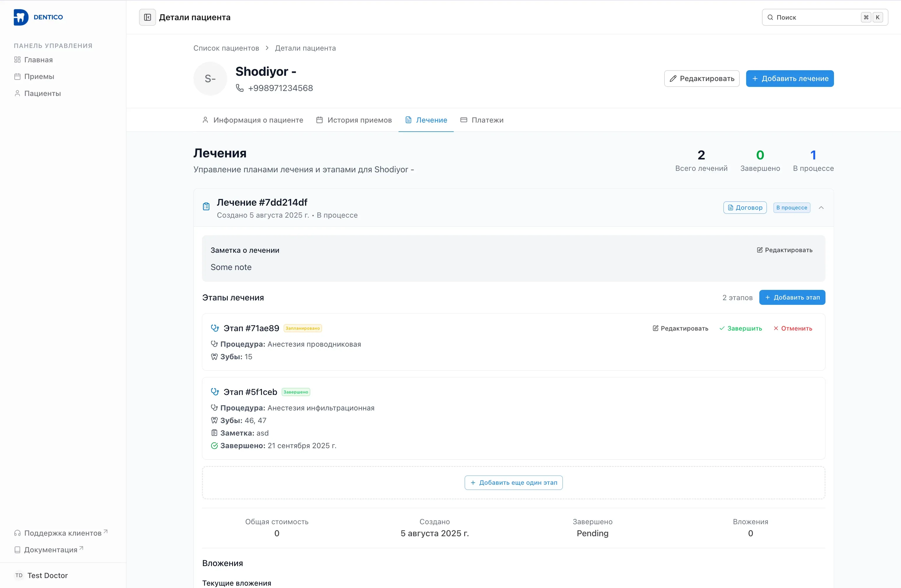Viewport: 901px width, 588px height.
Task: Toggle the sidebar collapse icon
Action: 147,17
